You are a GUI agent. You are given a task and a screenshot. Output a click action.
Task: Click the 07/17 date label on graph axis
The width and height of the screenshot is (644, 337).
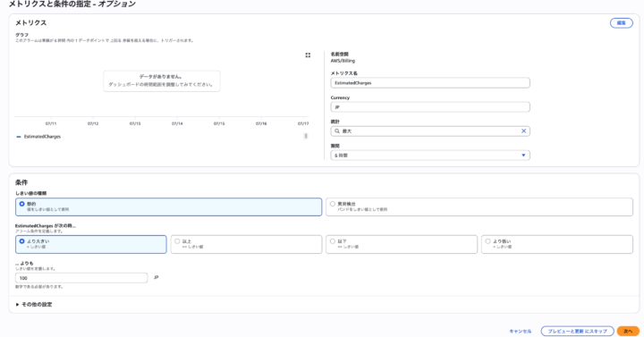tap(303, 123)
